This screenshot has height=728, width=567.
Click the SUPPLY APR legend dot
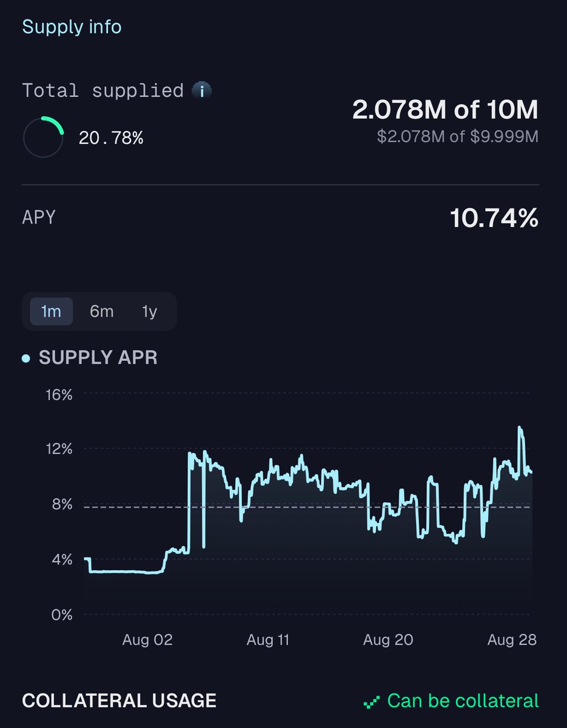point(25,358)
